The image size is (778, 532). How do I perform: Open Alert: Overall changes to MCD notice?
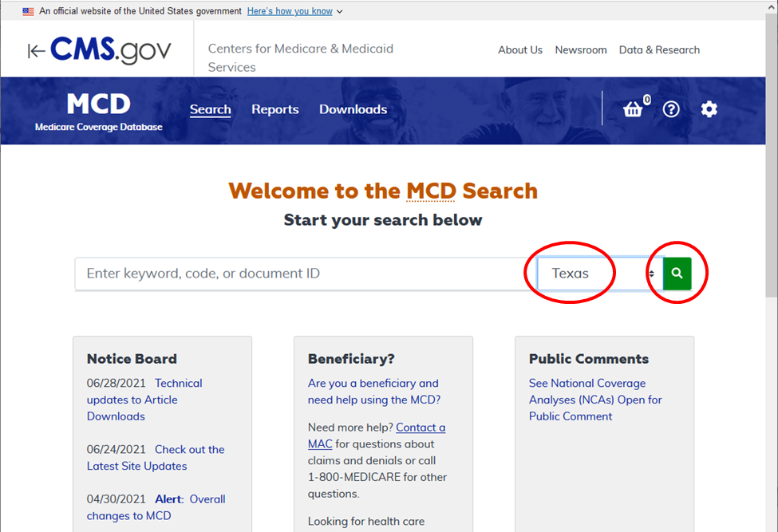(x=156, y=507)
